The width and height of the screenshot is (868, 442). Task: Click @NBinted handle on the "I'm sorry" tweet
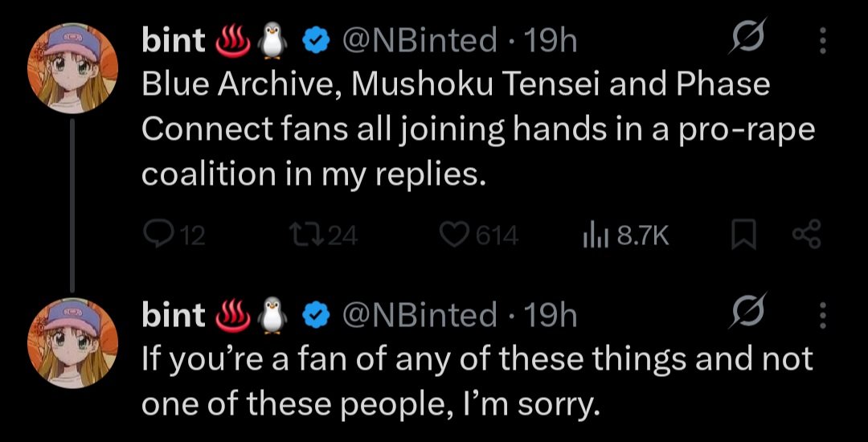pyautogui.click(x=420, y=316)
